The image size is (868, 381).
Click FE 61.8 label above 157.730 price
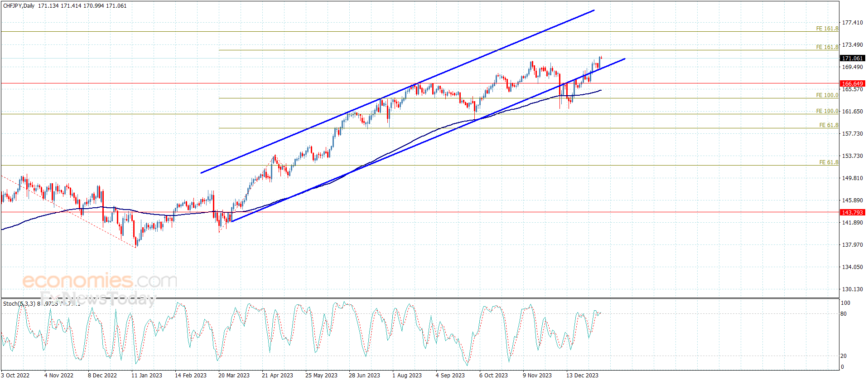tap(829, 125)
